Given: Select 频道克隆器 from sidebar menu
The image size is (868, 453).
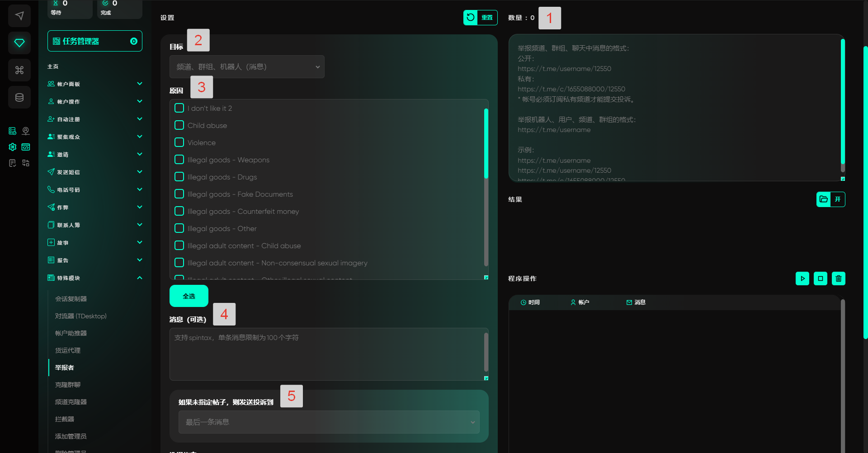Looking at the screenshot, I should 71,402.
